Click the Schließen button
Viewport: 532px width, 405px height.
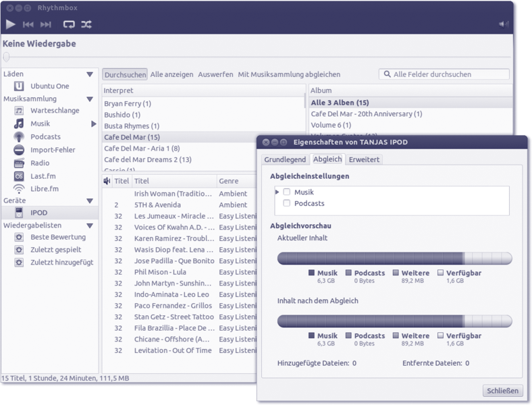pos(503,391)
